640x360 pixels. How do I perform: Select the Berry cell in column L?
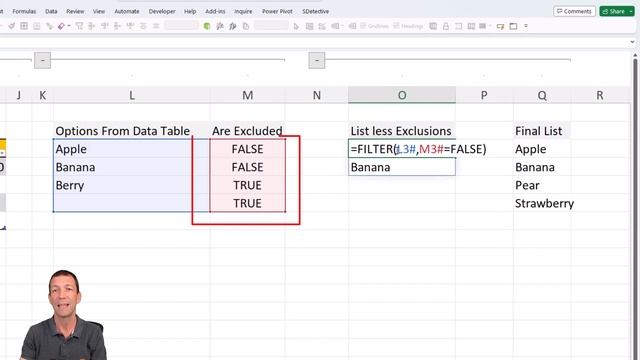click(x=131, y=185)
